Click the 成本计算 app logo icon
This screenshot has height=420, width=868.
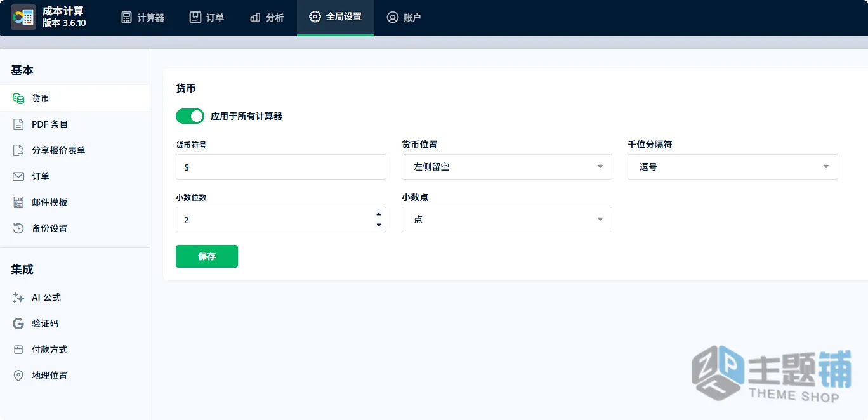tap(23, 17)
